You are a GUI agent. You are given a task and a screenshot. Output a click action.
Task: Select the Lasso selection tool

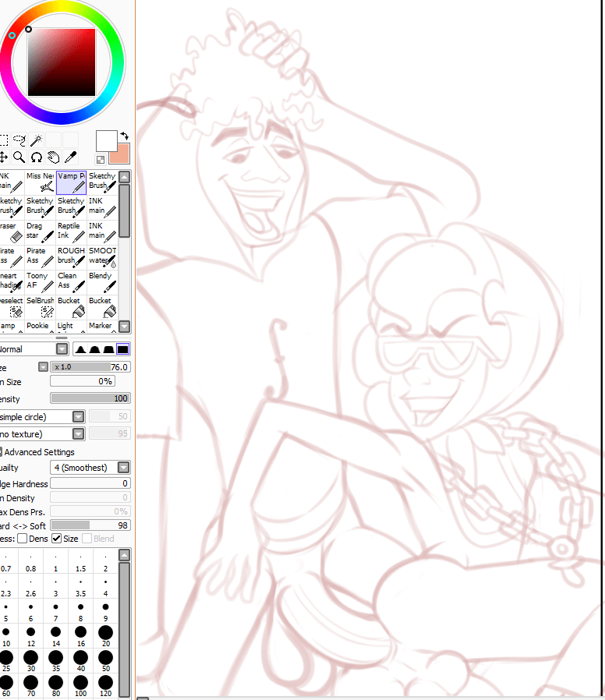tap(19, 140)
